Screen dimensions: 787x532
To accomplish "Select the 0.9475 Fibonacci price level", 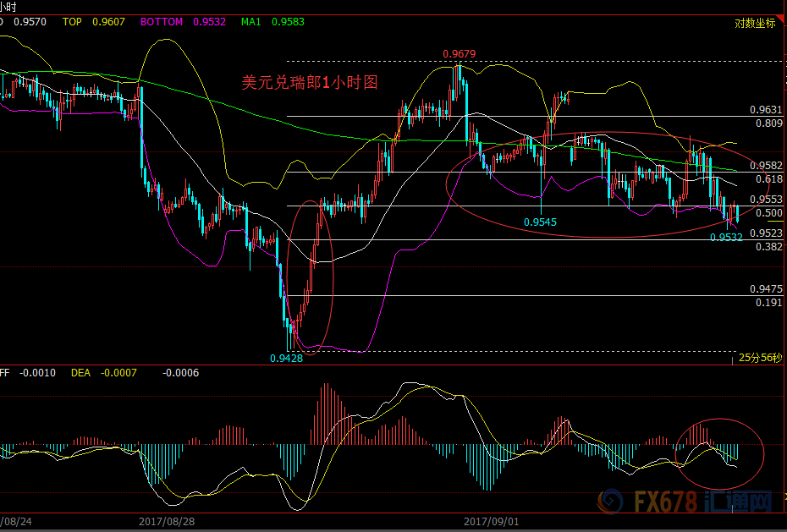I will (766, 288).
